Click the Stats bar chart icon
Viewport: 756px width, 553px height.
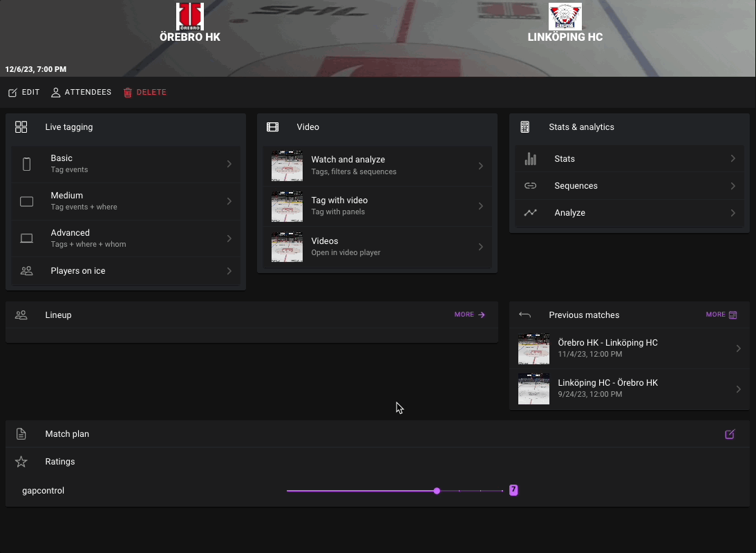tap(530, 159)
